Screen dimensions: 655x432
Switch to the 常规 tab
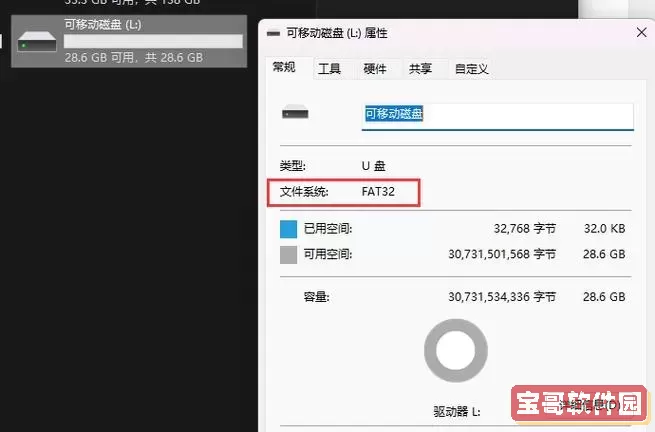(x=284, y=67)
